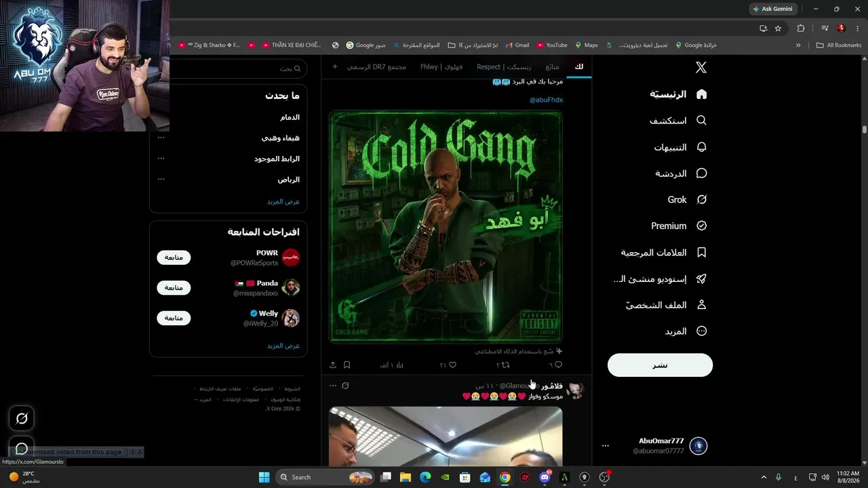This screenshot has width=868, height=488.
Task: Open Chrome media controls icon
Action: click(x=825, y=28)
